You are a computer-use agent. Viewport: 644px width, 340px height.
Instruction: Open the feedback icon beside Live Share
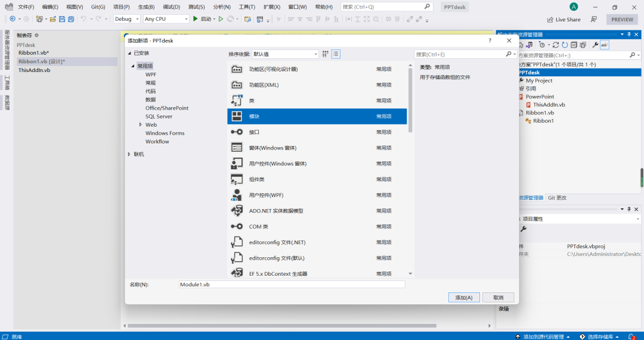coord(593,19)
